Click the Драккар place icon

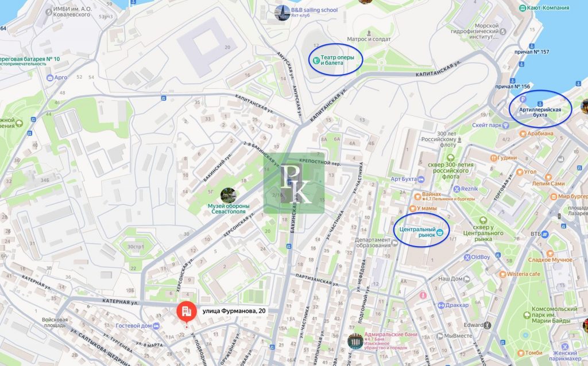click(x=442, y=305)
